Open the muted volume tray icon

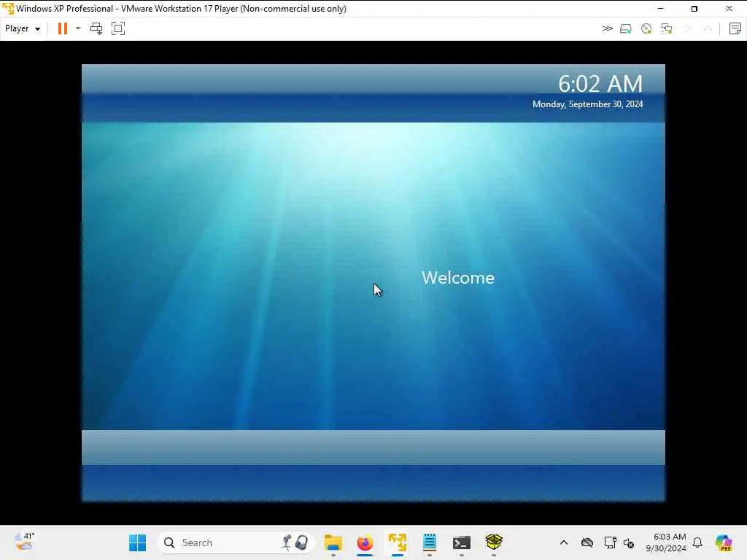pyautogui.click(x=629, y=542)
